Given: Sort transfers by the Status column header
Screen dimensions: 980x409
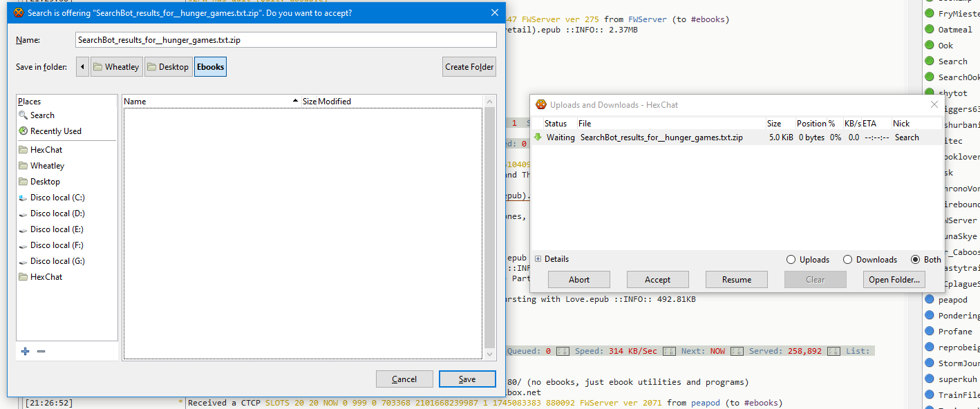Looking at the screenshot, I should tap(556, 124).
